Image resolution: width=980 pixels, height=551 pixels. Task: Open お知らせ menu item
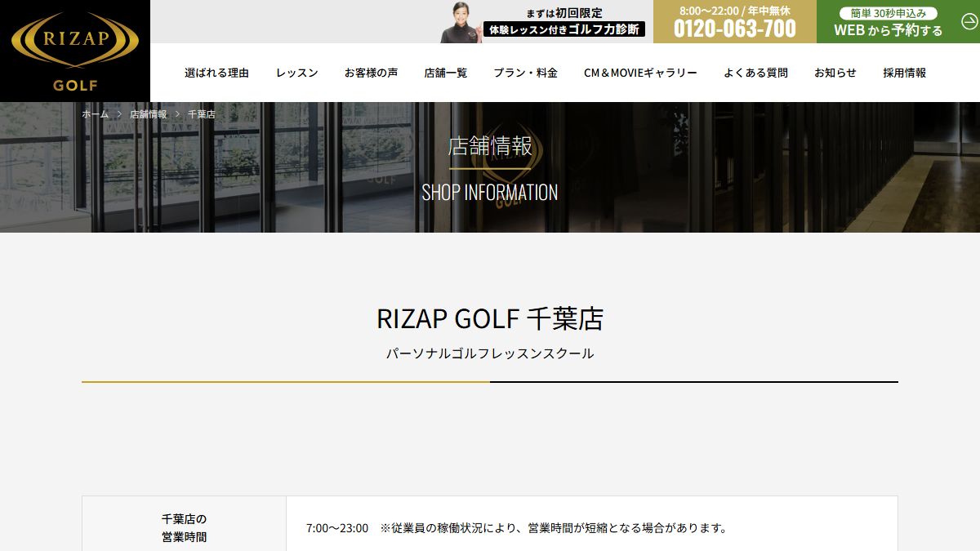click(x=835, y=73)
